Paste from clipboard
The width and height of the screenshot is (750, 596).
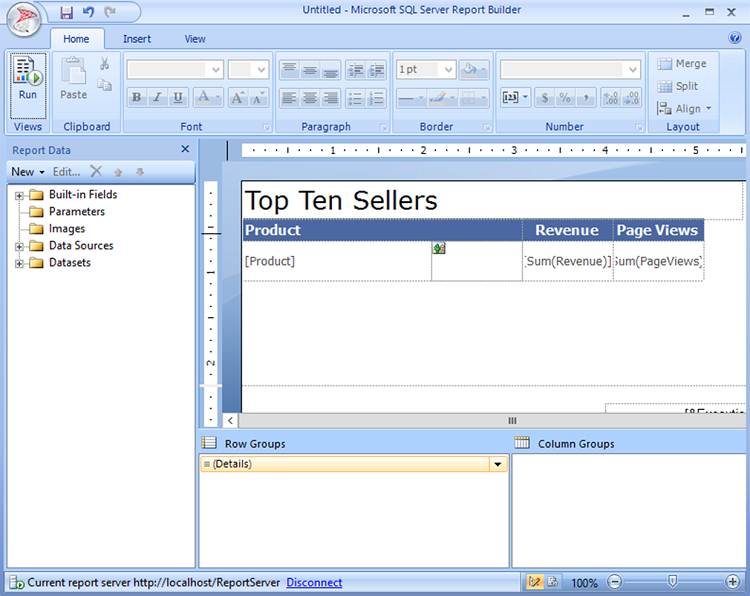pos(73,79)
